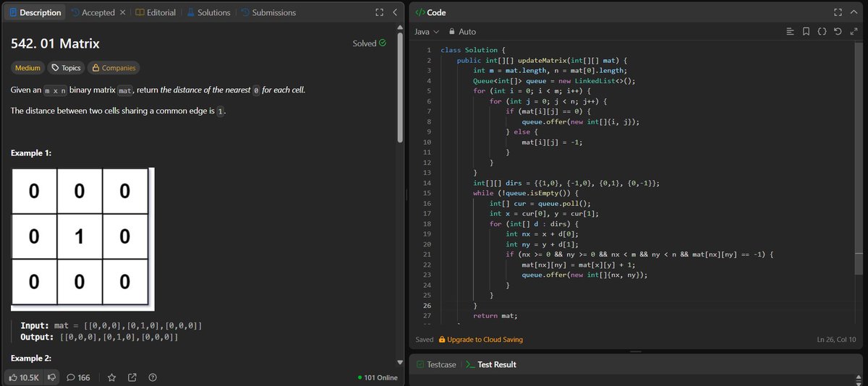
Task: Close the Accepted tab
Action: (x=122, y=12)
